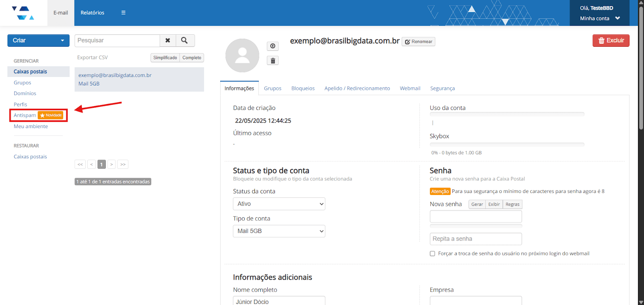This screenshot has width=644, height=305.
Task: Click the red Excluir button
Action: pos(611,40)
